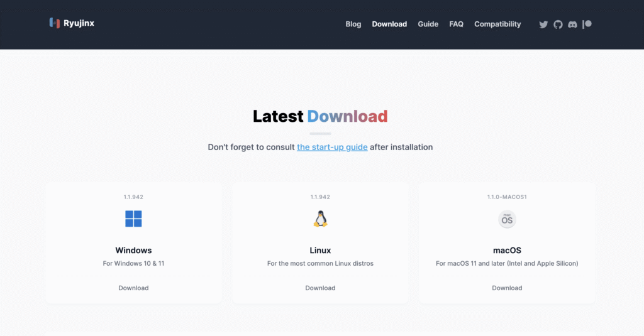Viewport: 644px width, 336px height.
Task: Click the blue Windows logo icon
Action: (133, 219)
